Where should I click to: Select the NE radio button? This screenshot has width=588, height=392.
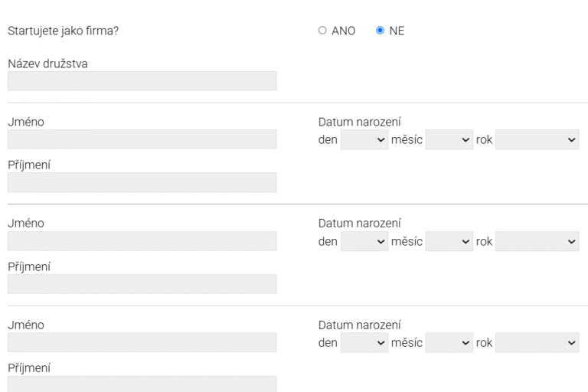point(380,31)
